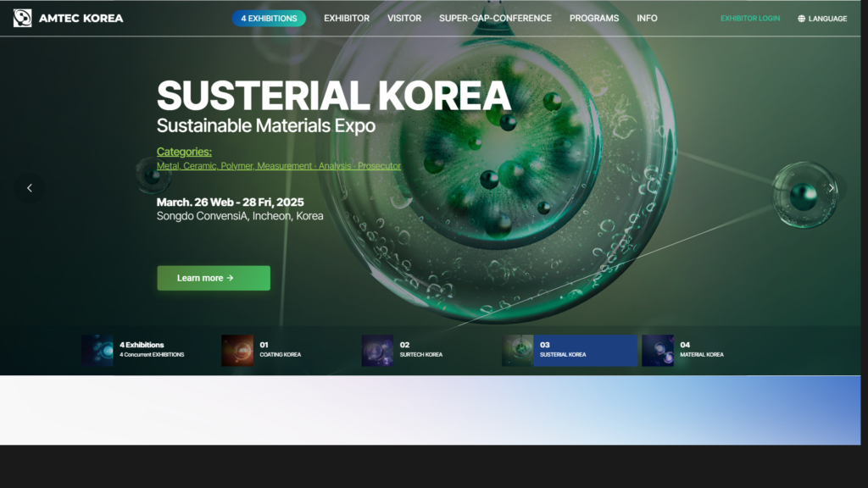Click the Sustainable Materials Expo subtitle
868x488 pixels.
point(265,125)
